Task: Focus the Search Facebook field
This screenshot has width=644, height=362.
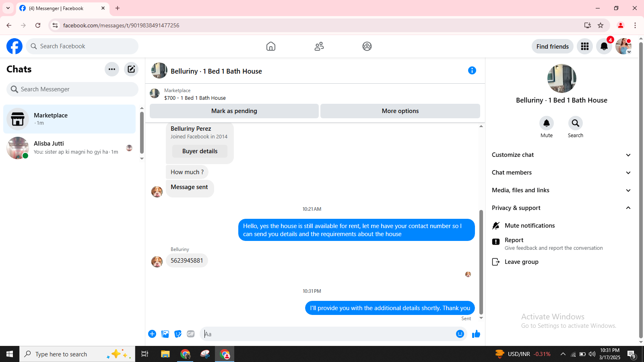Action: [x=82, y=46]
